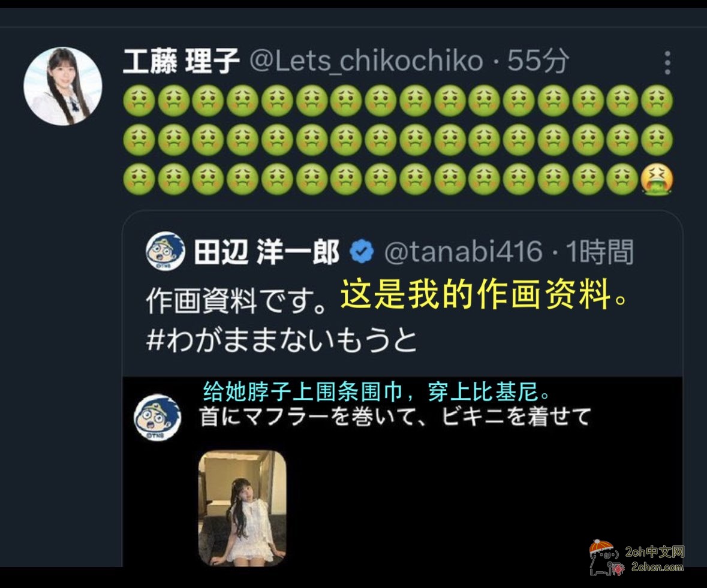Screen dimensions: 707x588
Task: Click the 田辺 洋一郎 display name
Action: pyautogui.click(x=267, y=252)
